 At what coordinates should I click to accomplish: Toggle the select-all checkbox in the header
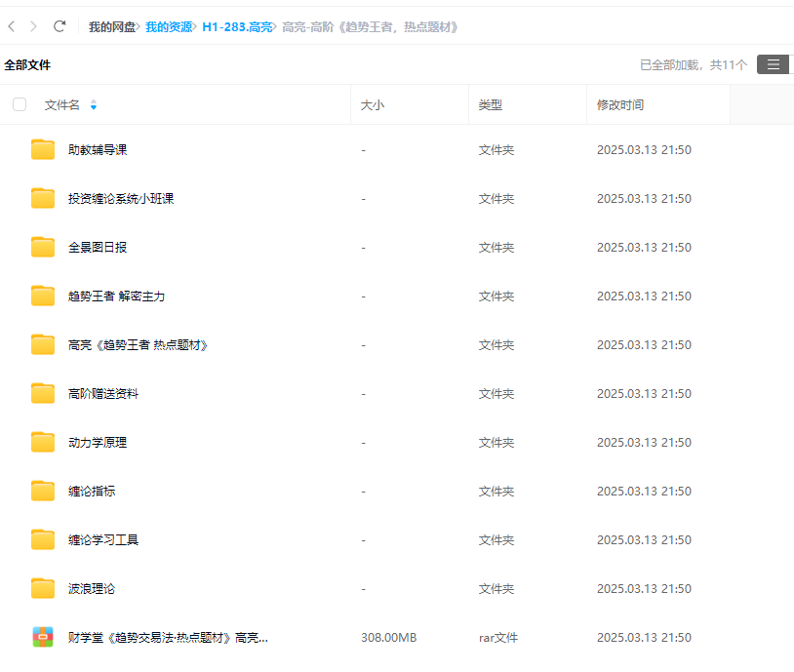point(19,104)
